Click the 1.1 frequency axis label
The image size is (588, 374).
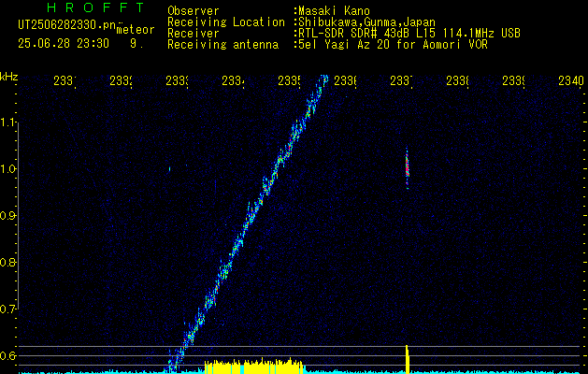click(x=8, y=122)
